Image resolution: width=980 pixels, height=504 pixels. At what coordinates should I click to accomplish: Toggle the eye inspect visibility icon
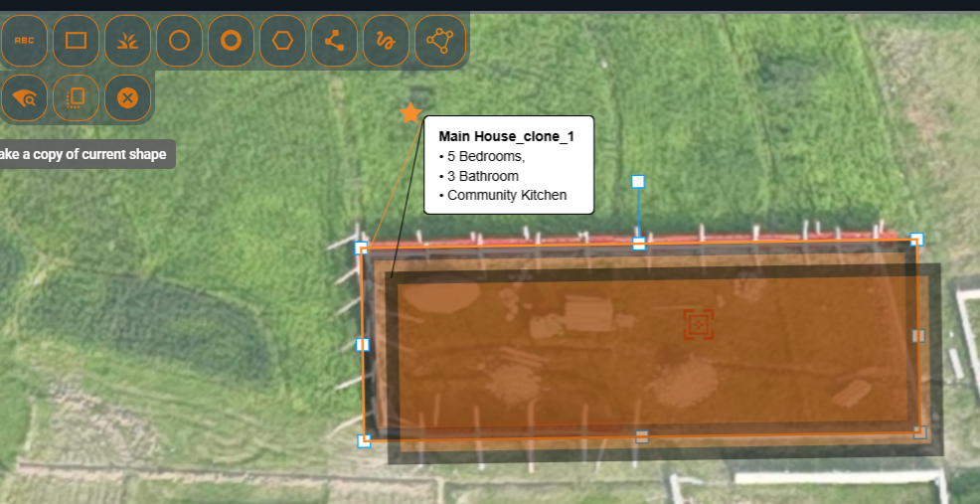pyautogui.click(x=24, y=97)
